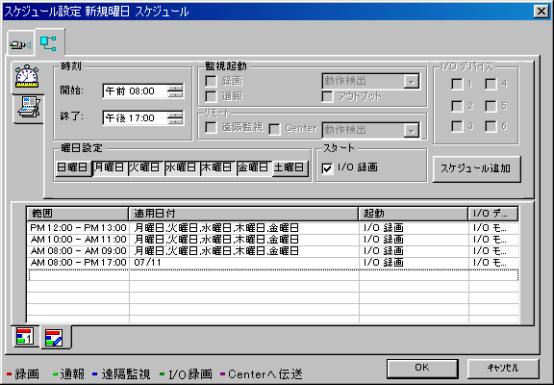The width and height of the screenshot is (554, 385).
Task: Select the network I/O tab icon
Action: click(49, 43)
